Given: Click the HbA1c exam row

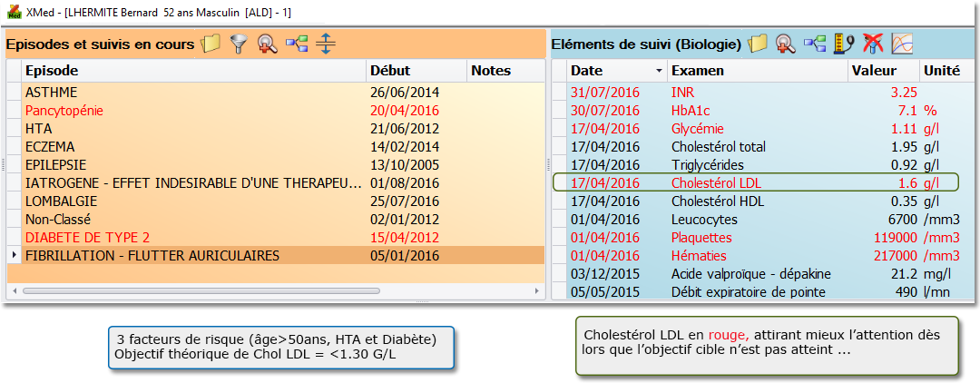Looking at the screenshot, I should pos(690,111).
